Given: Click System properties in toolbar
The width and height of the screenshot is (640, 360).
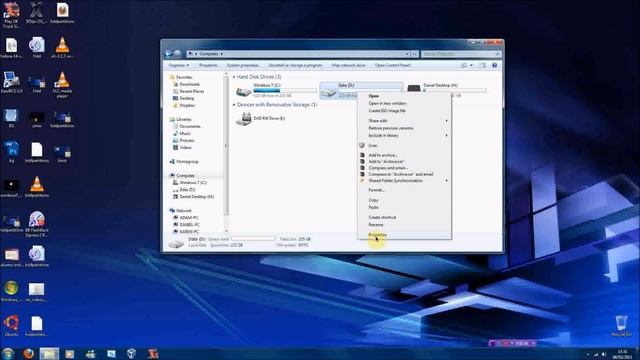Looking at the screenshot, I should (242, 65).
